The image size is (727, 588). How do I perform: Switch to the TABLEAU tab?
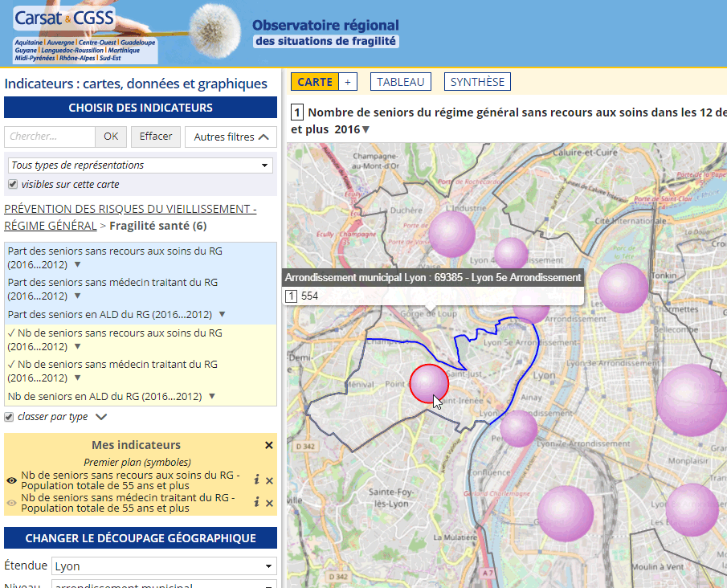coord(401,82)
